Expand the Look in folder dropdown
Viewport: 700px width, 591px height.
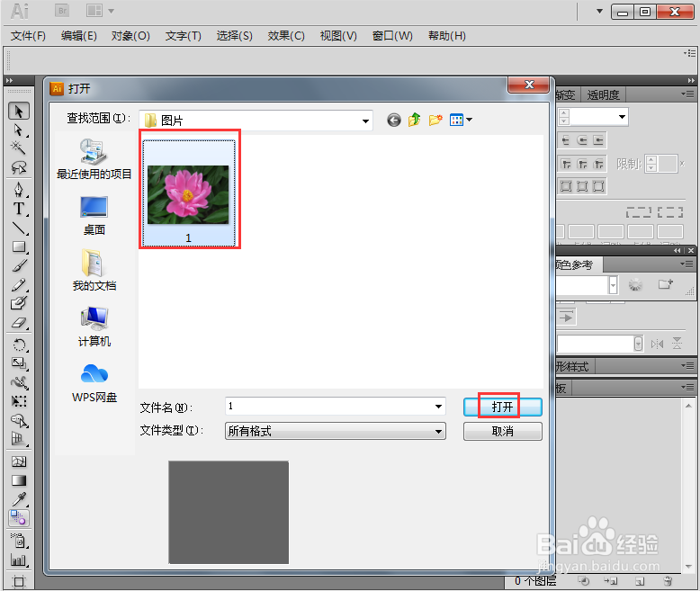[365, 121]
